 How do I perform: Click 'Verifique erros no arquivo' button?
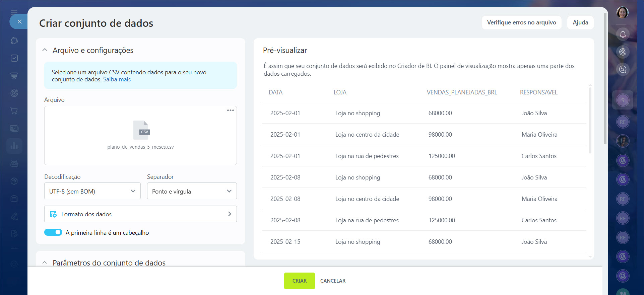521,22
